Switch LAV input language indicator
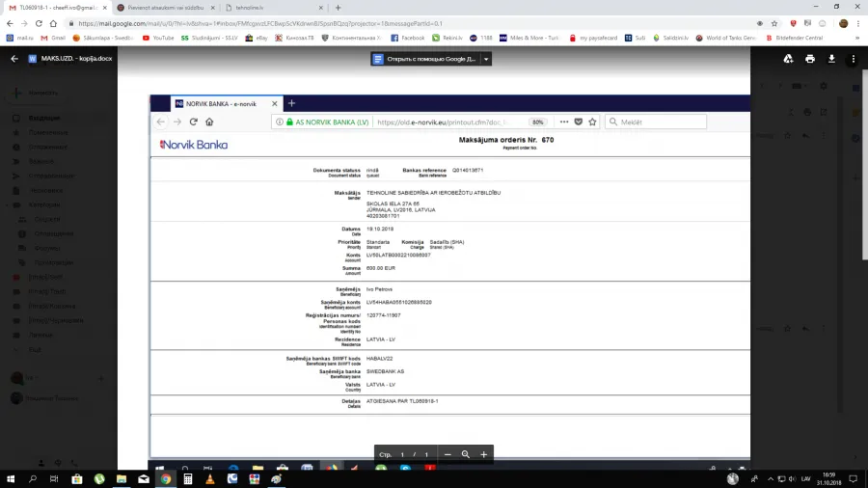Viewport: 868px width, 488px height. (x=806, y=479)
